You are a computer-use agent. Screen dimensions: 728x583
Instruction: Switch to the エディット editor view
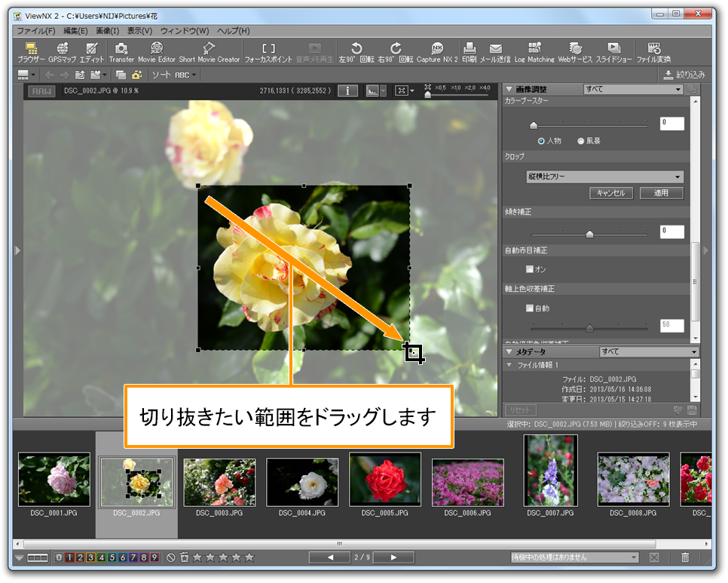coord(91,53)
